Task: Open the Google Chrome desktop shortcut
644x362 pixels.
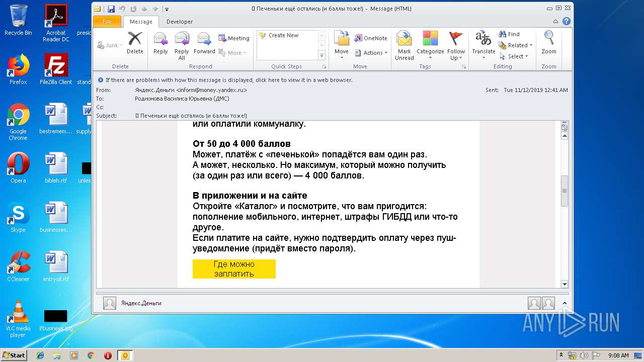Action: pyautogui.click(x=18, y=122)
